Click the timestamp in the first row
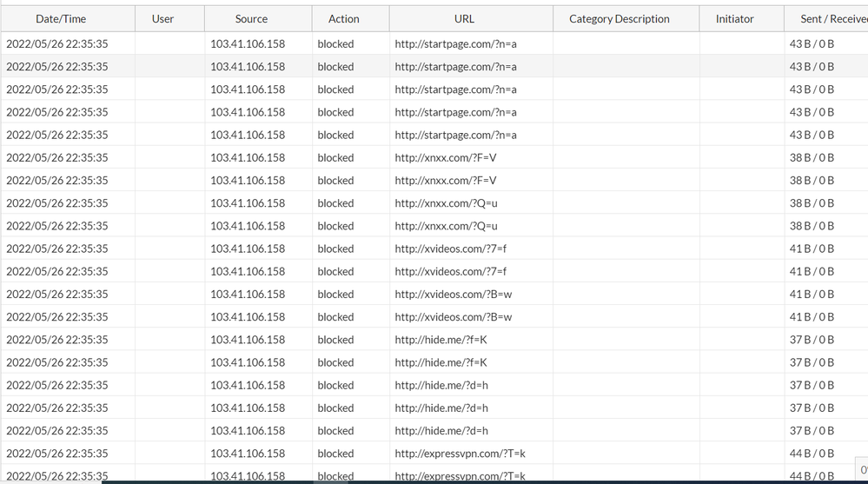 coord(57,43)
